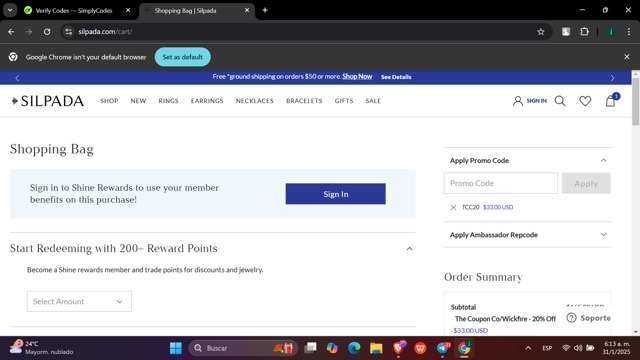Open Chrome profile avatar
Viewport: 640px width, 360px height.
611,31
